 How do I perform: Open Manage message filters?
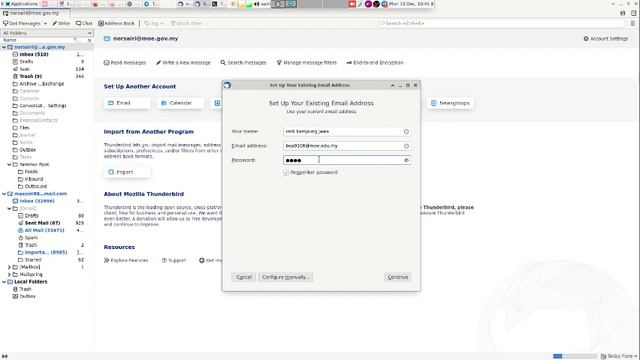(x=307, y=63)
